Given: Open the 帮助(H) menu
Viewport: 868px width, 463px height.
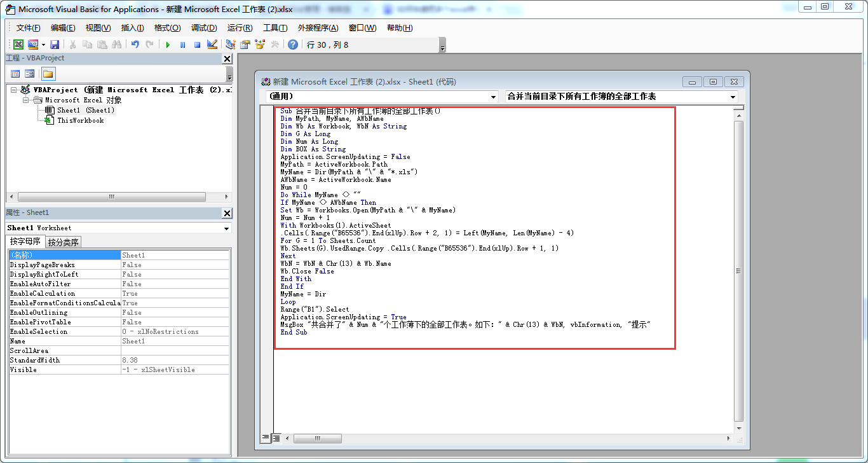Looking at the screenshot, I should [400, 28].
